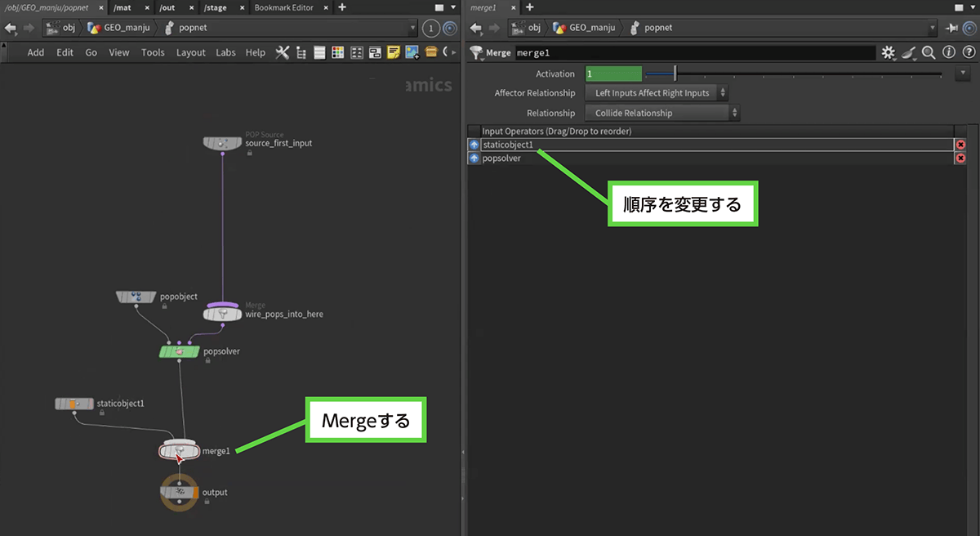This screenshot has height=536, width=980.
Task: Open the Layout menu
Action: pos(191,52)
